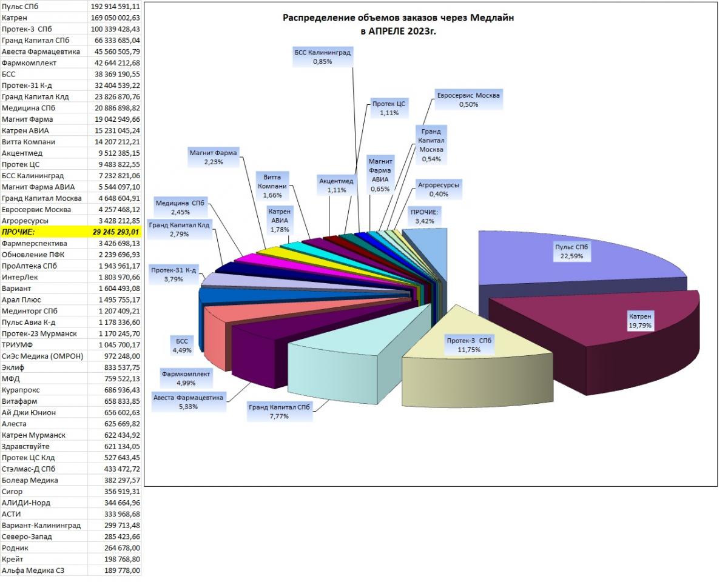Select the "Пульс СПб 22,59%" chart label
Image resolution: width=728 pixels, height=582 pixels.
point(571,252)
